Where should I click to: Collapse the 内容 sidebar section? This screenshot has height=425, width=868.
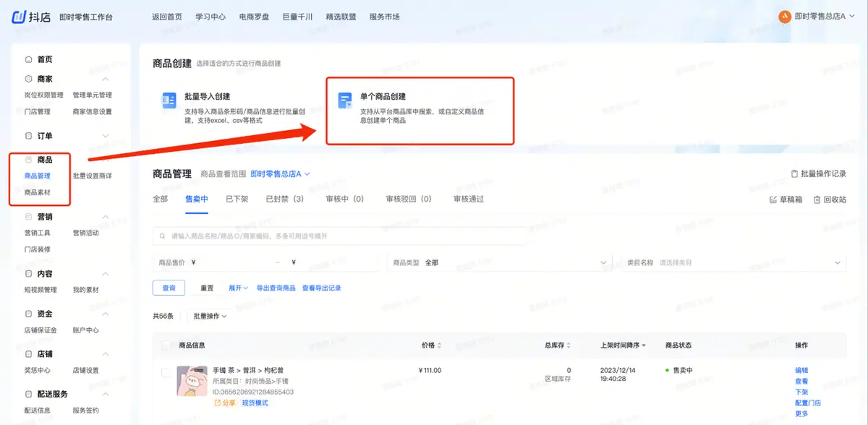pyautogui.click(x=106, y=274)
